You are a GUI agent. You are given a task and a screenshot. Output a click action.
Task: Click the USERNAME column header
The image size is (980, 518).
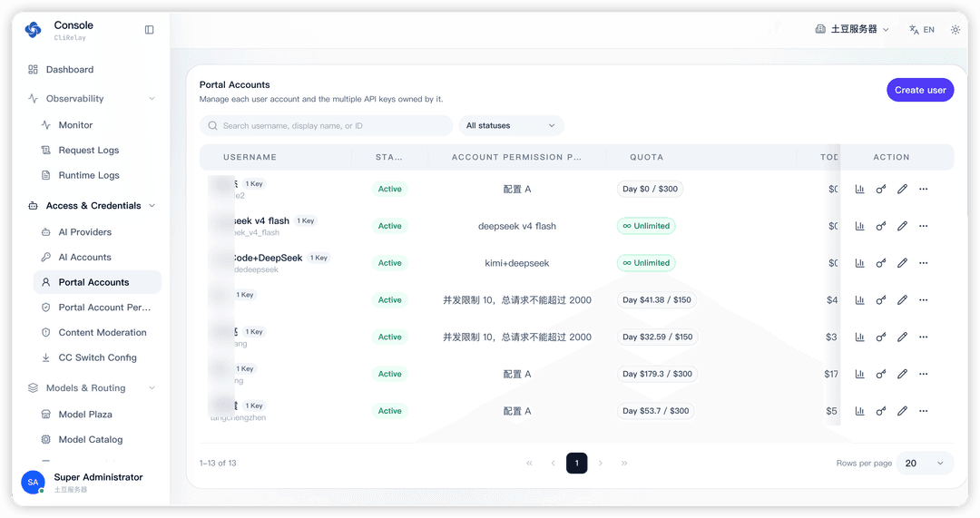click(x=250, y=157)
